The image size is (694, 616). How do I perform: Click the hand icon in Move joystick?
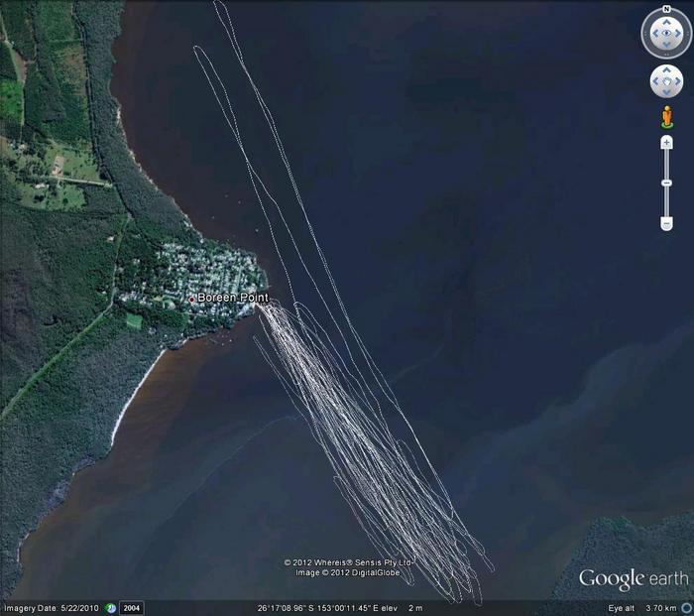(x=665, y=80)
